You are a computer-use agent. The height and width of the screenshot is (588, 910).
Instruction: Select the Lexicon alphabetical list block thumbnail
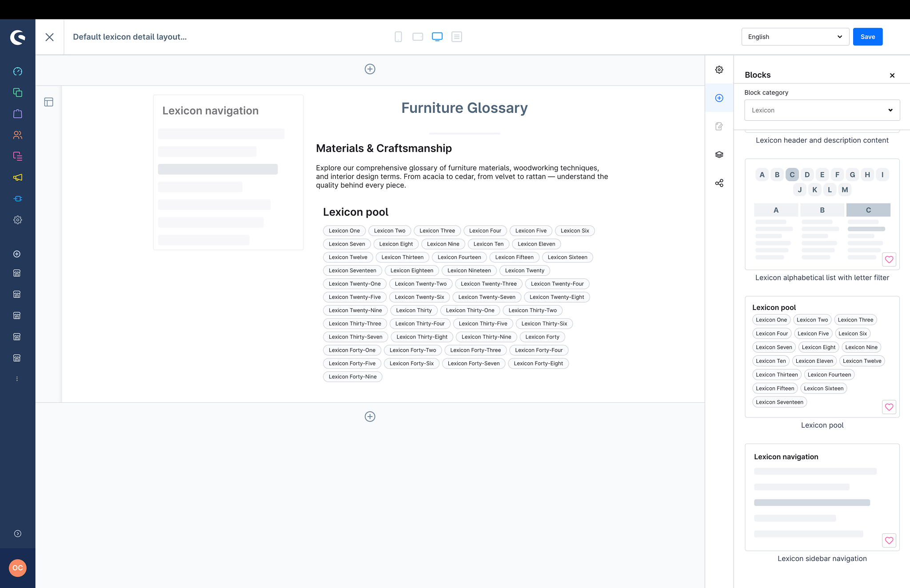[x=822, y=214]
